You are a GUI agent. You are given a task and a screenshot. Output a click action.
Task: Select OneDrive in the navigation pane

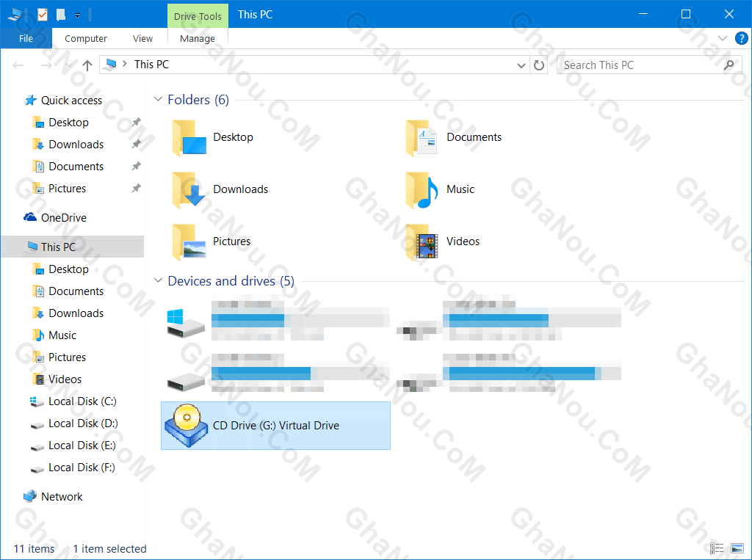[x=64, y=218]
